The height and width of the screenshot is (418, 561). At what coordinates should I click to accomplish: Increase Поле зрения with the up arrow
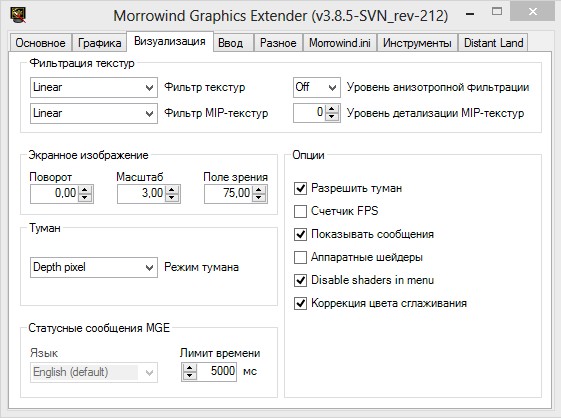[x=259, y=190]
